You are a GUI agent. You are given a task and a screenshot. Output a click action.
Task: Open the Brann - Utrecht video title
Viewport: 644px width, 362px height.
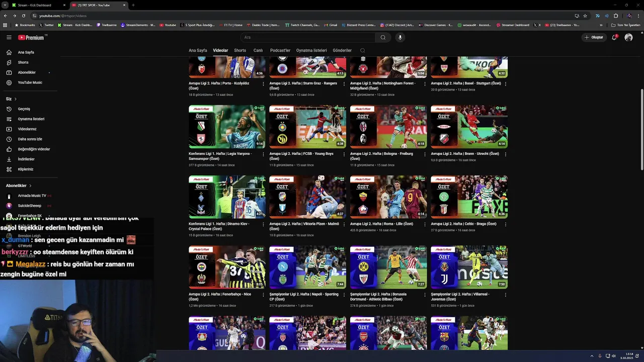pos(465,154)
